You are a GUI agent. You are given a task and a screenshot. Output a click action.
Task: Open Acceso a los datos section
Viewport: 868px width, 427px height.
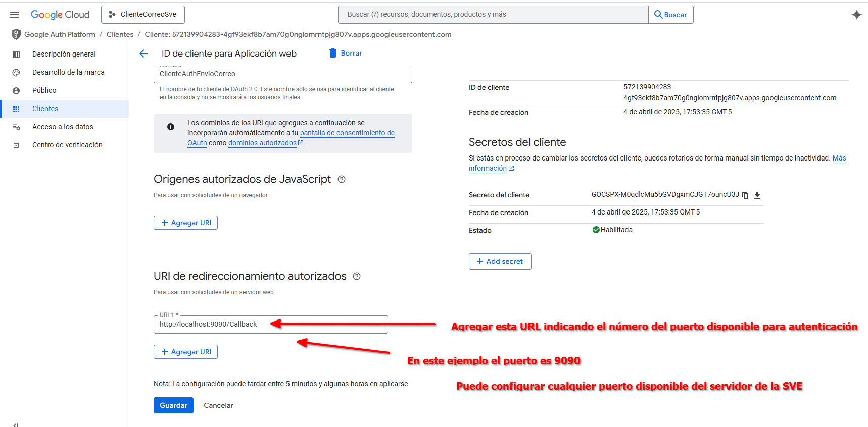[63, 127]
